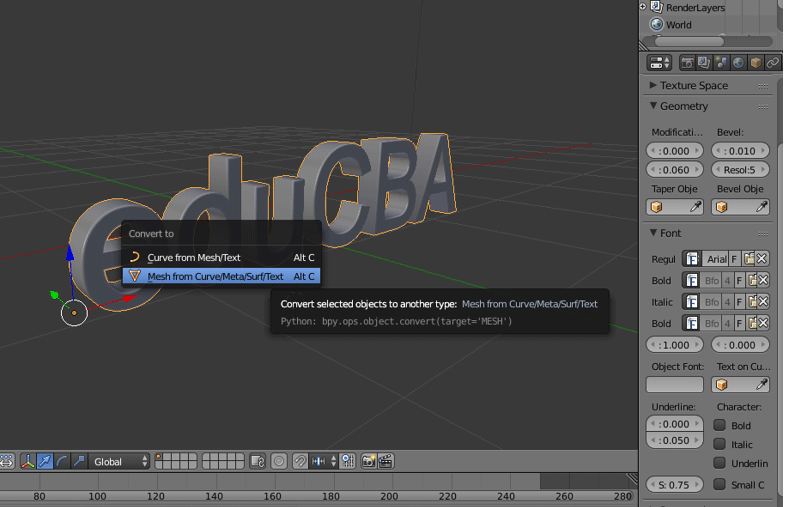
Task: Toggle the 3D manipulator widget icon
Action: coord(28,461)
